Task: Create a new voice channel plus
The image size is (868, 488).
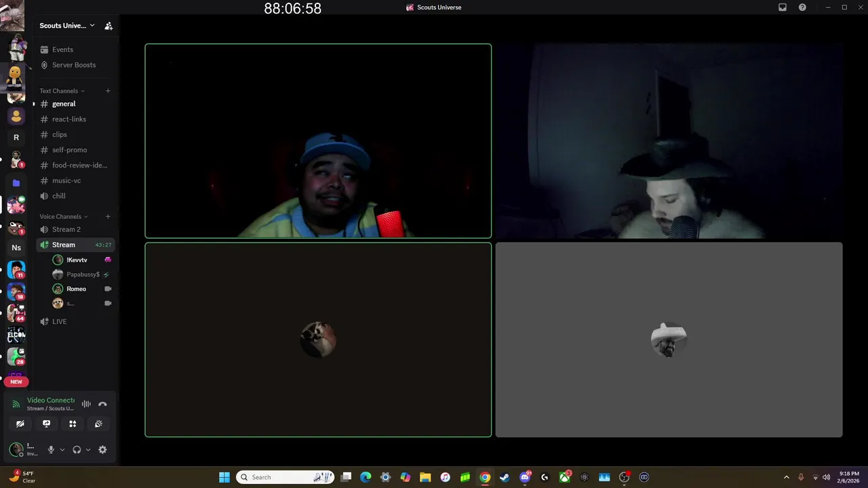Action: (108, 216)
